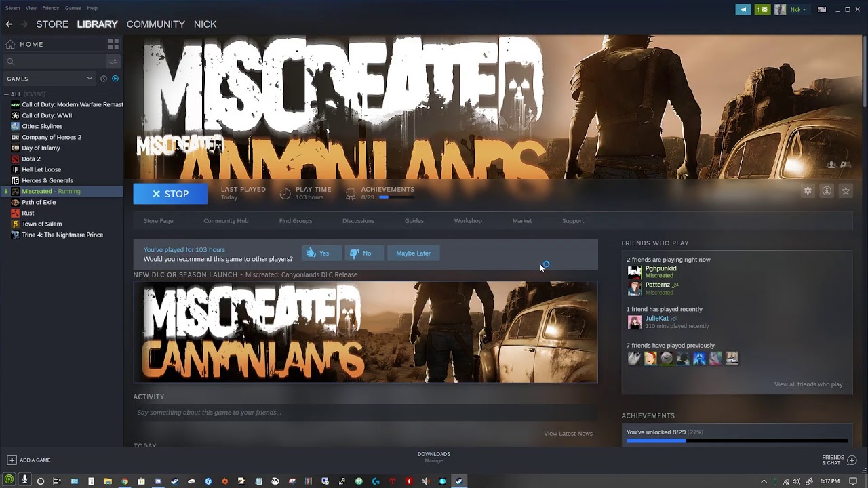Open the inbox envelope notification

pos(763,9)
